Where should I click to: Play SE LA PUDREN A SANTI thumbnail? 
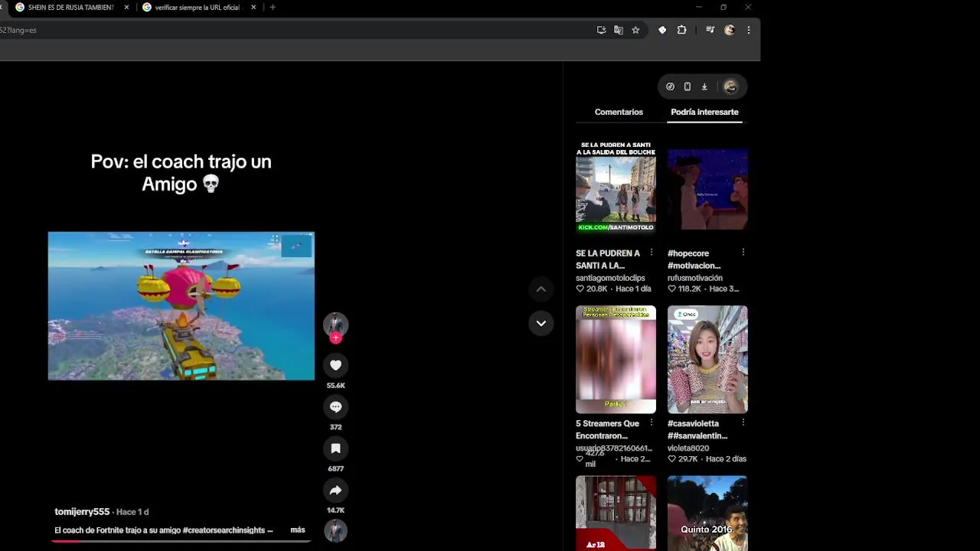click(x=616, y=186)
